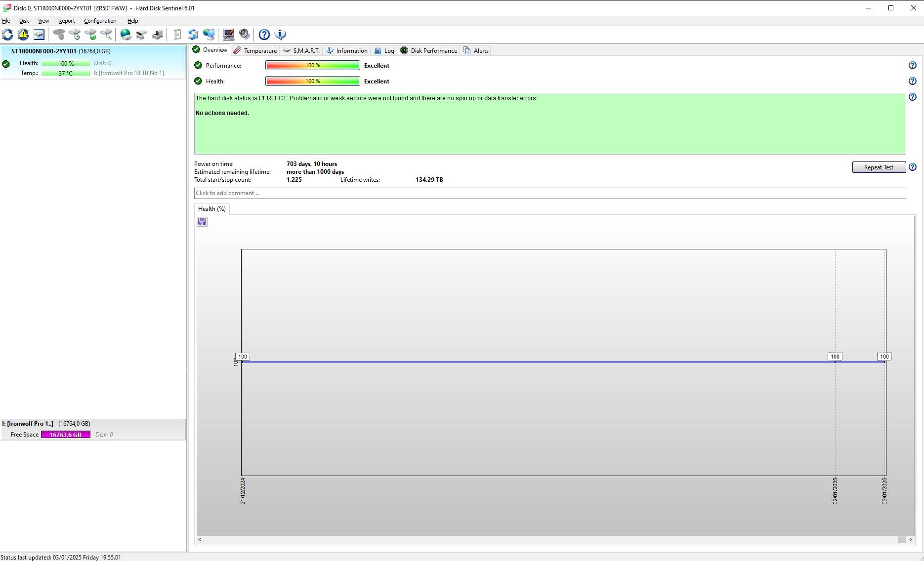Open the Report menu
This screenshot has height=561, width=924.
(x=67, y=21)
